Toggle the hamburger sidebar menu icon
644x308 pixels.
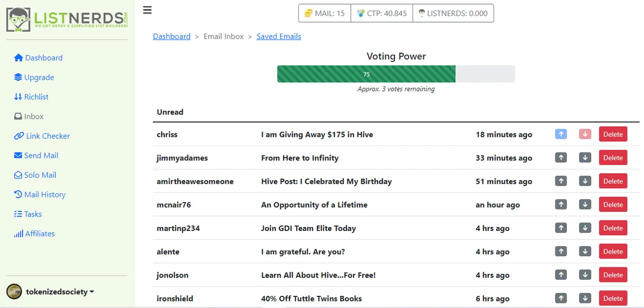click(147, 10)
